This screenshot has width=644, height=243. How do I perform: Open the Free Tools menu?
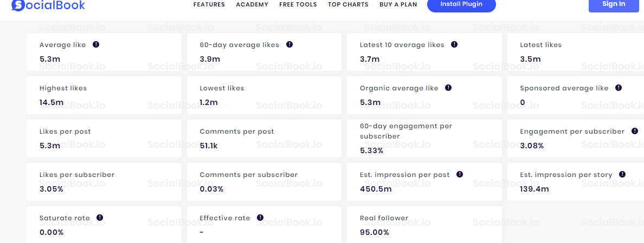click(x=298, y=5)
